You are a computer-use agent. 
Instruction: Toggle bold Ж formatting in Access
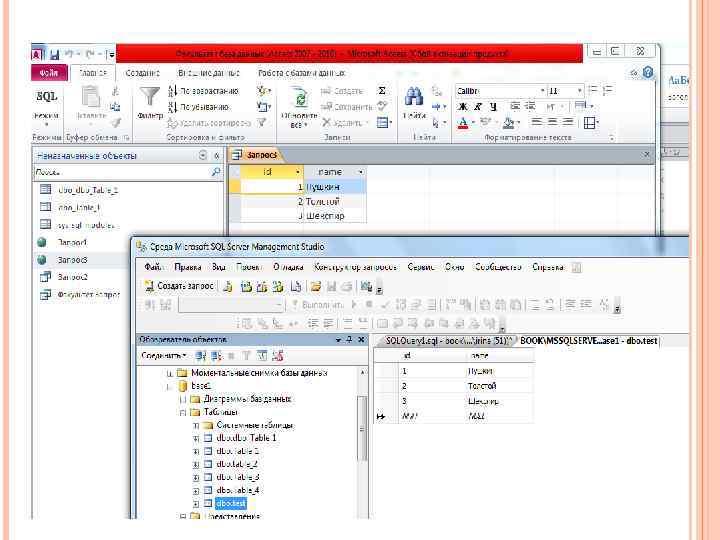[463, 107]
